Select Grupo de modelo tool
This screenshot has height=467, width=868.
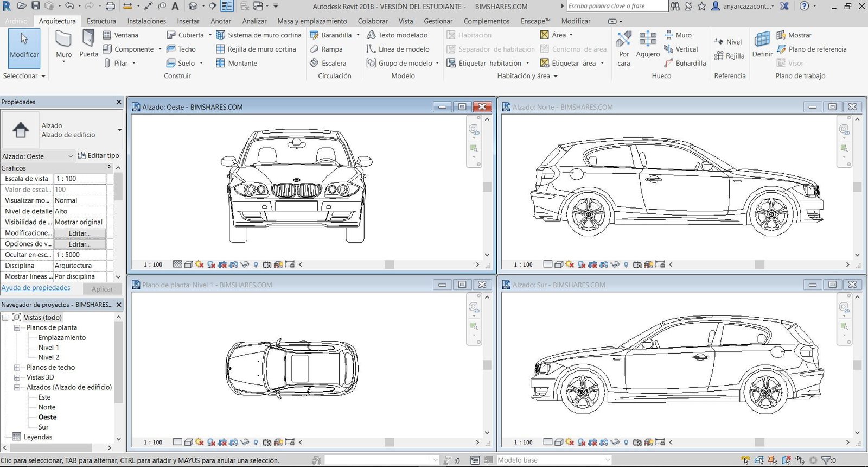400,63
